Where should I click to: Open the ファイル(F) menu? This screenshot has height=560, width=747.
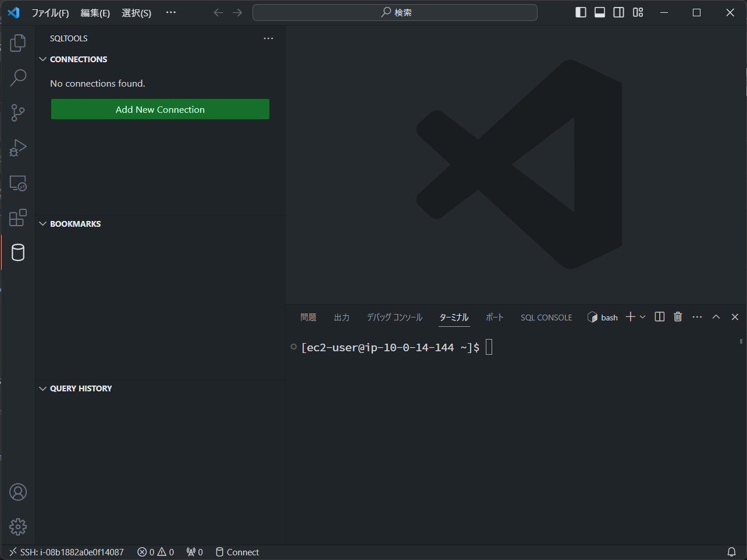pos(50,13)
